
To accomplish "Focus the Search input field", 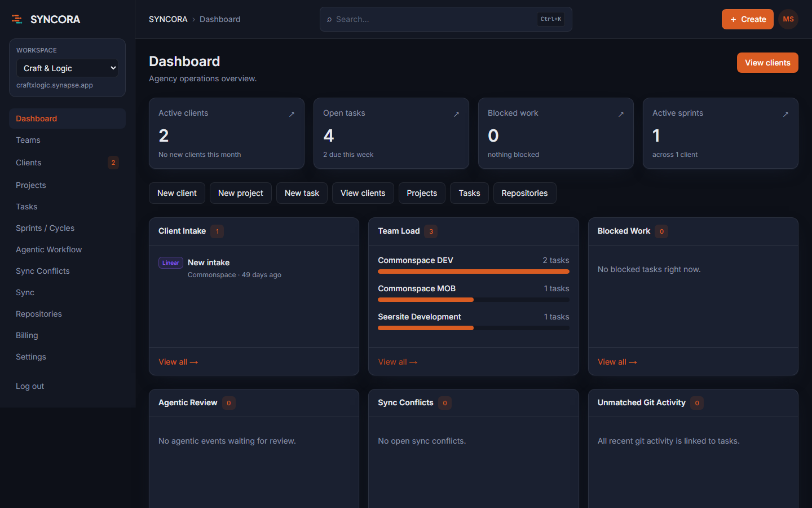I will coord(445,19).
